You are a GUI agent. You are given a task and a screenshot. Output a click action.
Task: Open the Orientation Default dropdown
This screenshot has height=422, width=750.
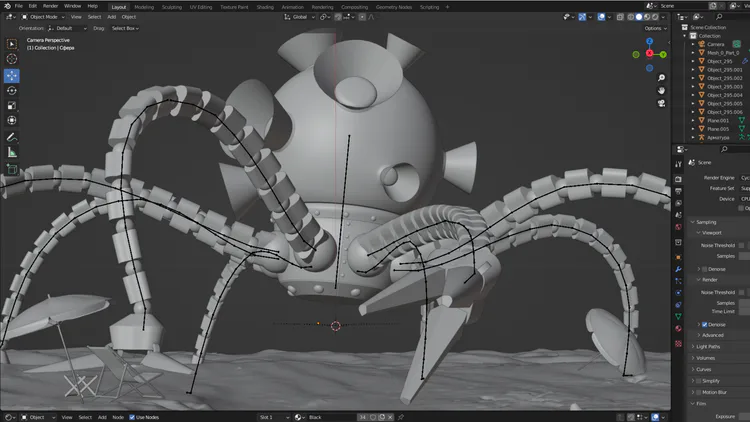[67, 28]
